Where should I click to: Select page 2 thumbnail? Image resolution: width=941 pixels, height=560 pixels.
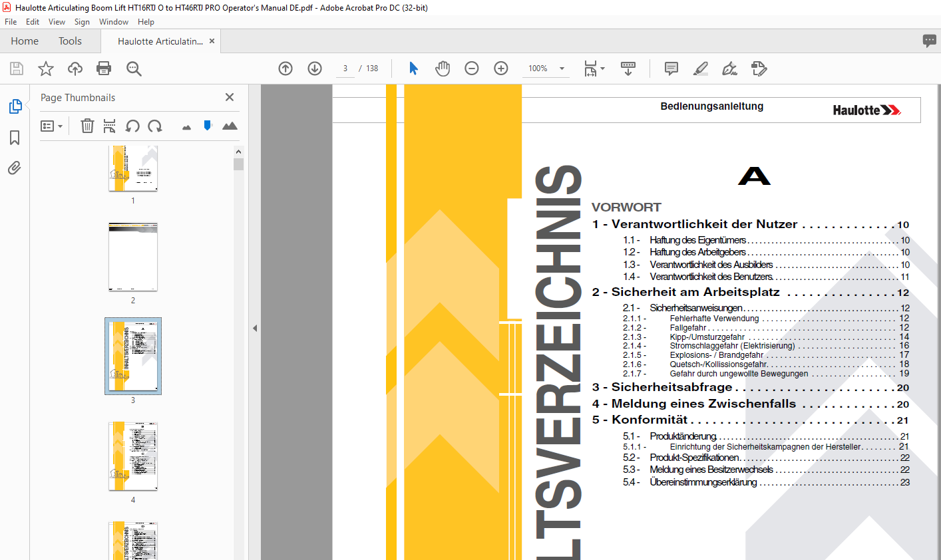pos(133,257)
